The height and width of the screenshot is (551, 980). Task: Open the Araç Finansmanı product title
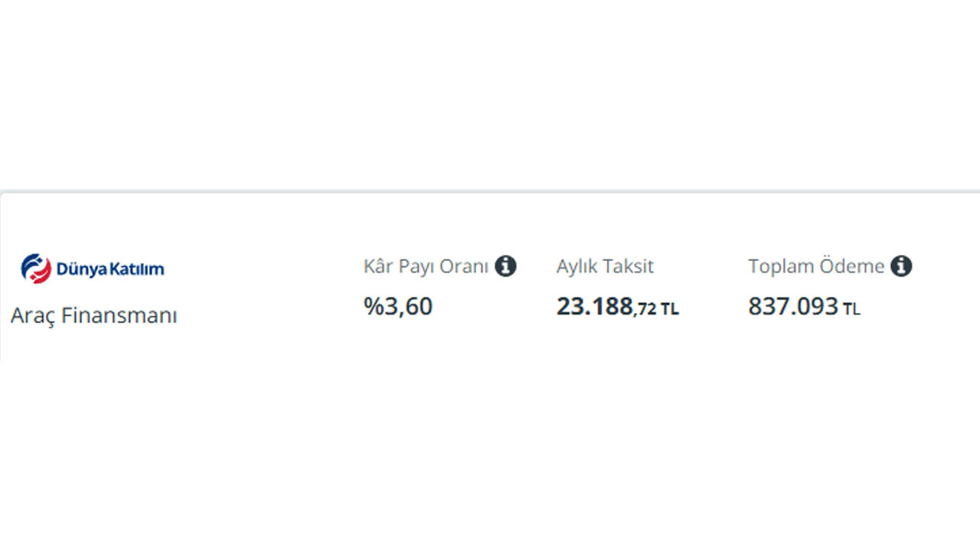pyautogui.click(x=94, y=315)
